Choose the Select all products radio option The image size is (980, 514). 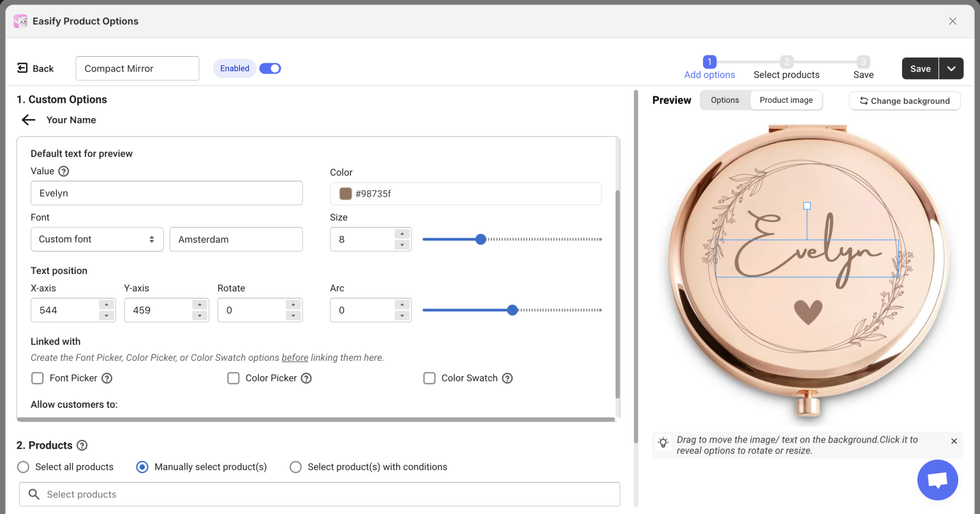(x=24, y=467)
